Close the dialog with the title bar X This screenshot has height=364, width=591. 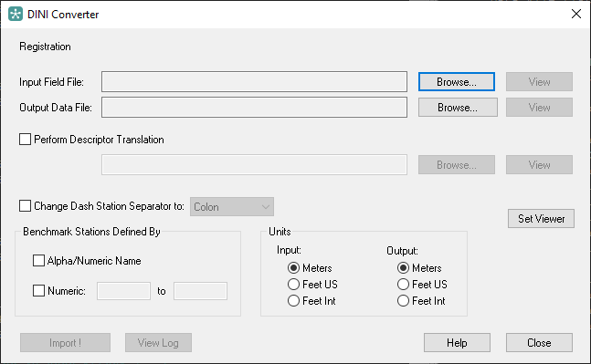pos(575,14)
